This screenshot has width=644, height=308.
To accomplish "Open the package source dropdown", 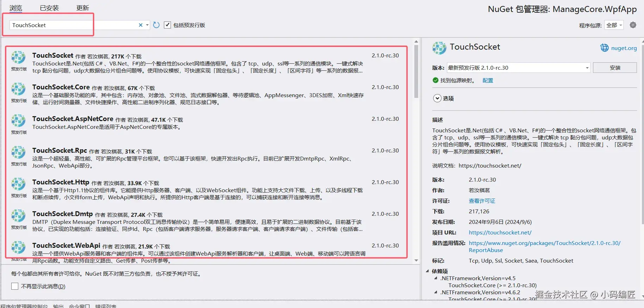I will click(614, 25).
